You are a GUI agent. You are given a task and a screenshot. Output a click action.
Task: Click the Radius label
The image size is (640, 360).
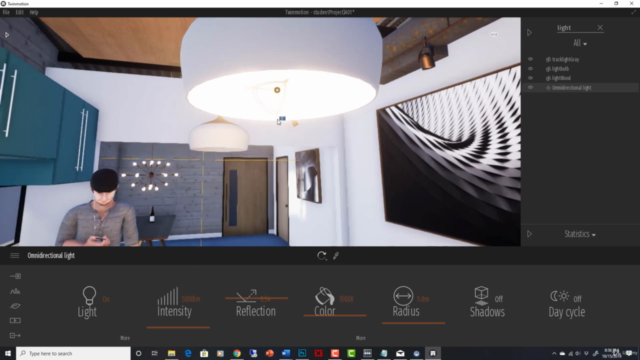pyautogui.click(x=406, y=311)
